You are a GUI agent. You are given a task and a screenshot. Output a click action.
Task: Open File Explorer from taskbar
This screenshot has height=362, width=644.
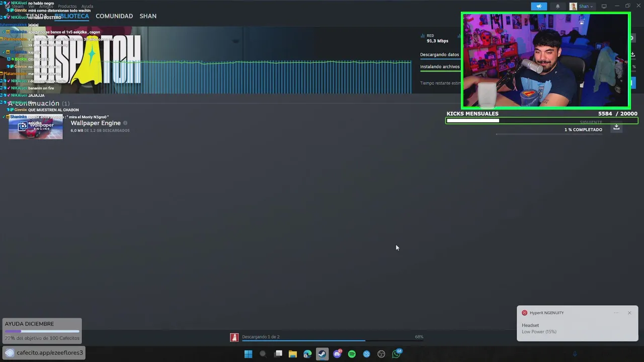293,354
